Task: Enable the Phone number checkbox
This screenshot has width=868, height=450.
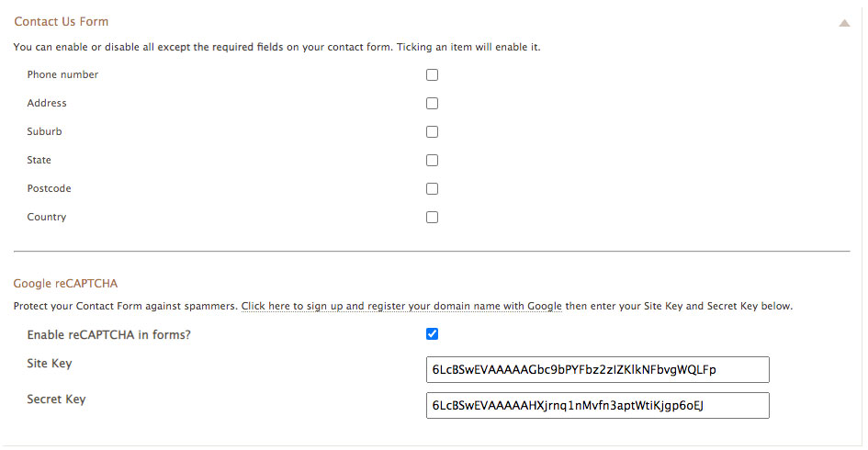Action: 432,74
